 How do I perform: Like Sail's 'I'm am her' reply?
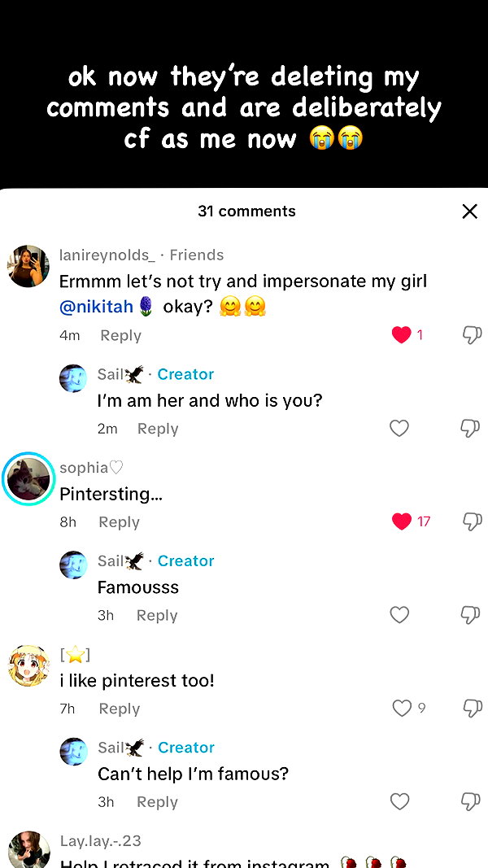pos(399,429)
